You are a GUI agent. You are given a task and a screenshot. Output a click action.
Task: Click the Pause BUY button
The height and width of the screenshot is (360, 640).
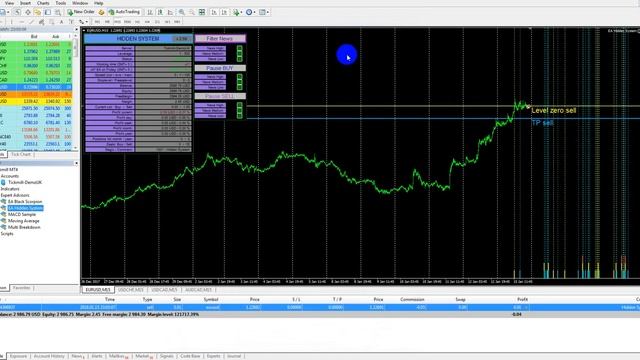click(220, 68)
